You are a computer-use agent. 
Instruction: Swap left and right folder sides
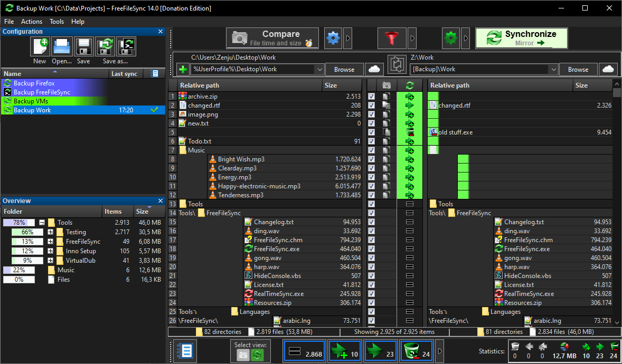[397, 65]
